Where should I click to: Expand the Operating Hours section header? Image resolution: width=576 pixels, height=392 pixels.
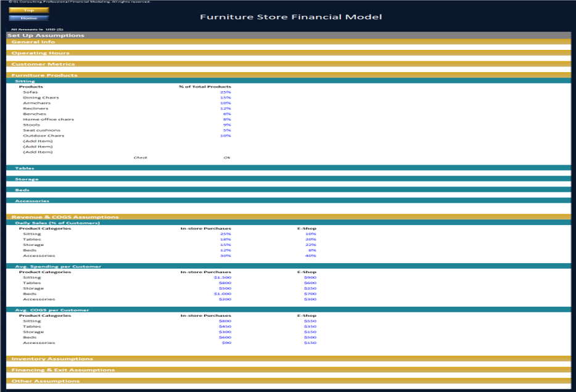289,53
